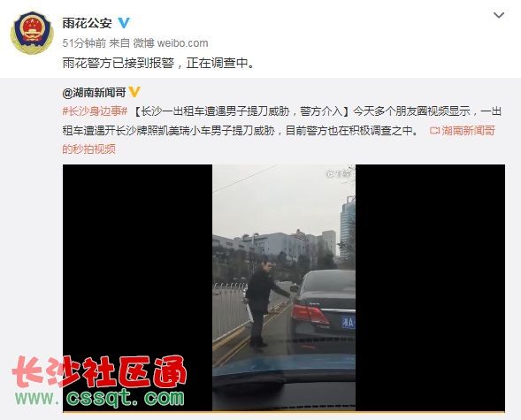This screenshot has width=521, height=420.
Task: Open the #长沙身边事# hashtag topic
Action: pyautogui.click(x=95, y=111)
